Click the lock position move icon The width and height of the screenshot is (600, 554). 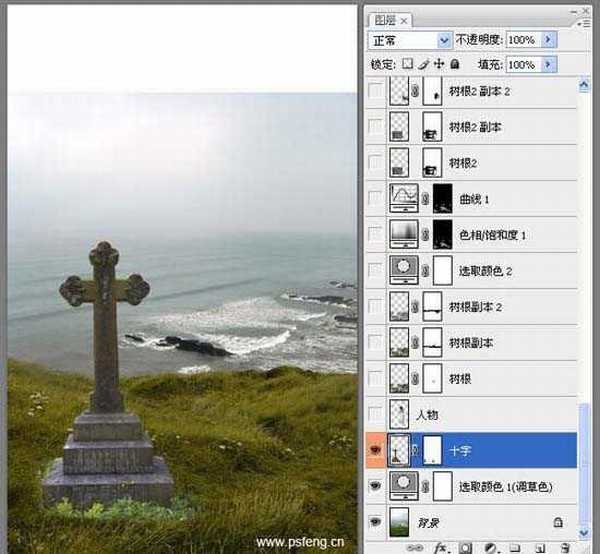pyautogui.click(x=438, y=63)
